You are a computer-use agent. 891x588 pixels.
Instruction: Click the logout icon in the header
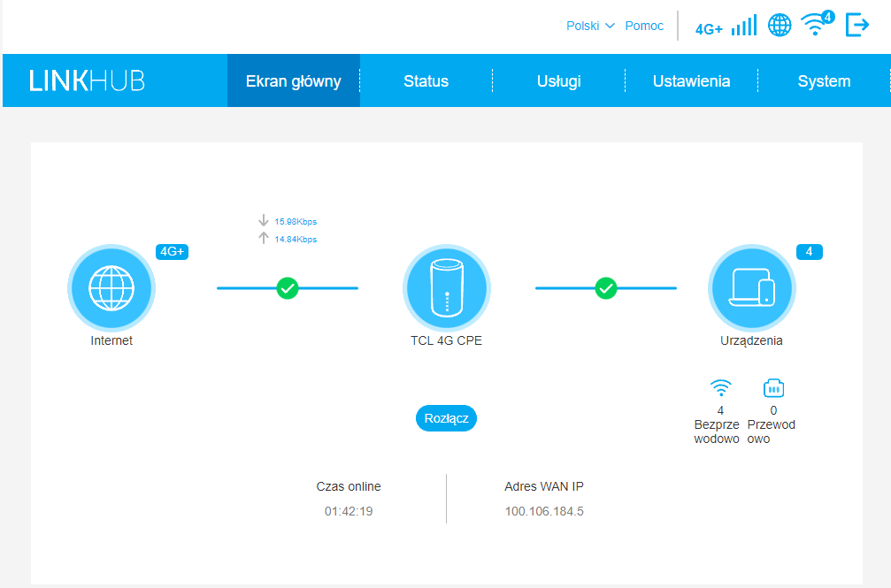tap(857, 25)
